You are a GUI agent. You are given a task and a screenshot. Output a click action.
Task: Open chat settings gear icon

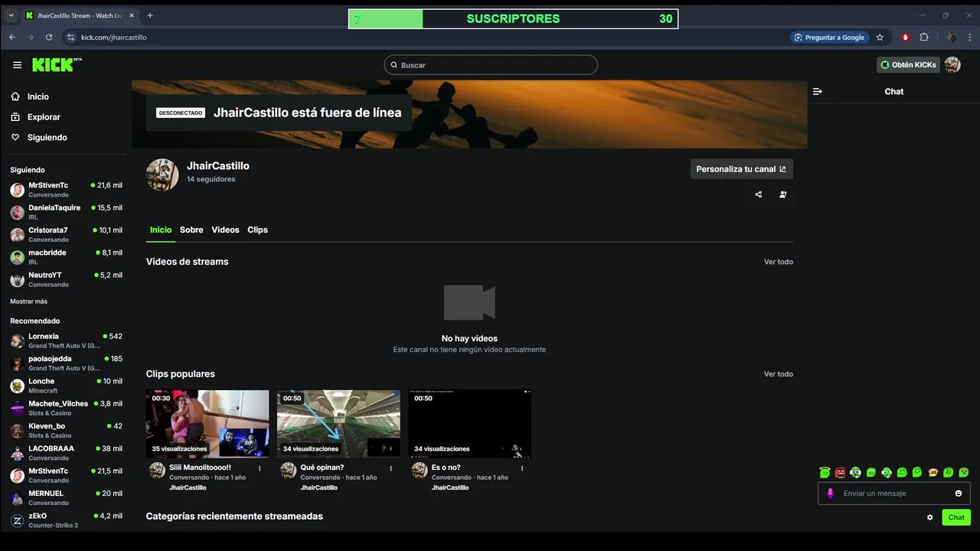(x=930, y=517)
